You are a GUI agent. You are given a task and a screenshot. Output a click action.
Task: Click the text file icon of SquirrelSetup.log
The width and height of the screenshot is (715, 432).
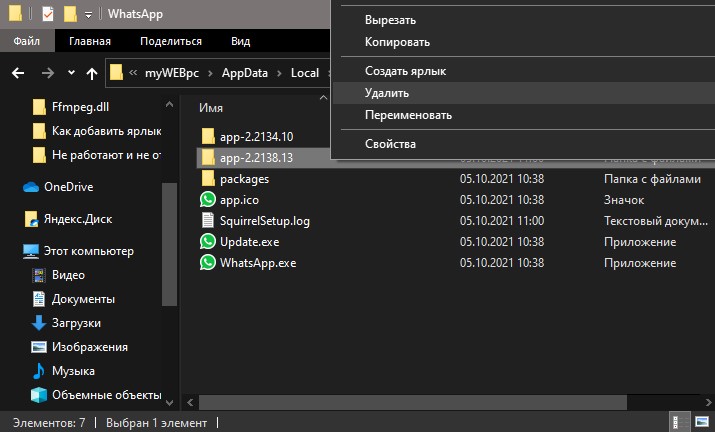tap(208, 220)
